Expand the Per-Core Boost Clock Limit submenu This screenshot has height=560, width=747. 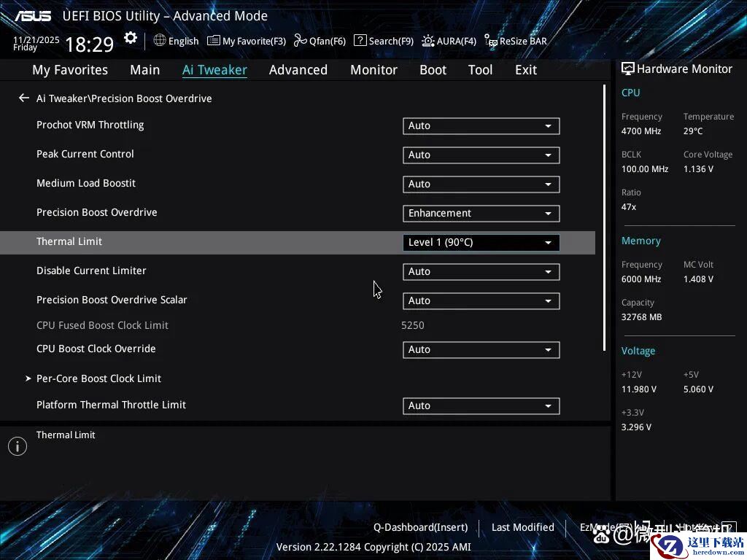98,378
